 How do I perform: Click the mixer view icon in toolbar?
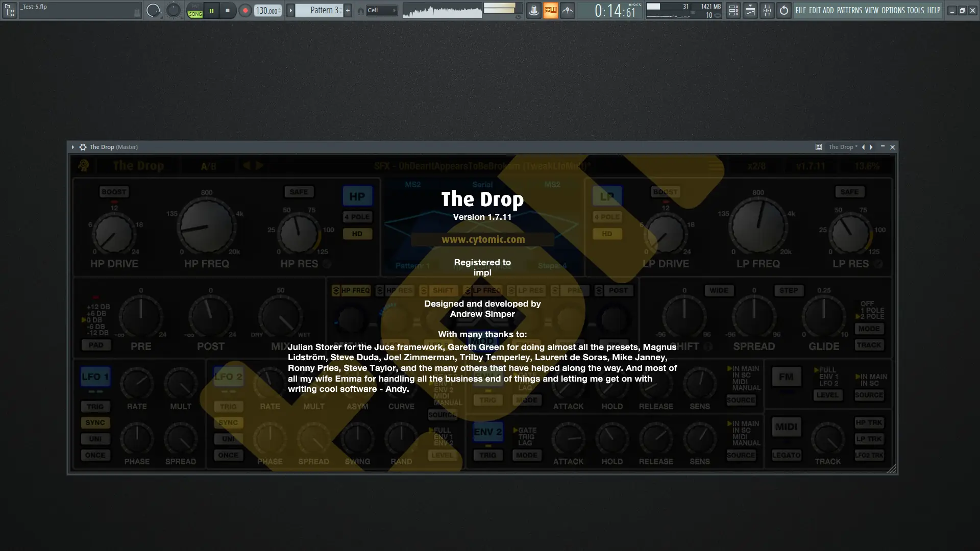pos(767,10)
